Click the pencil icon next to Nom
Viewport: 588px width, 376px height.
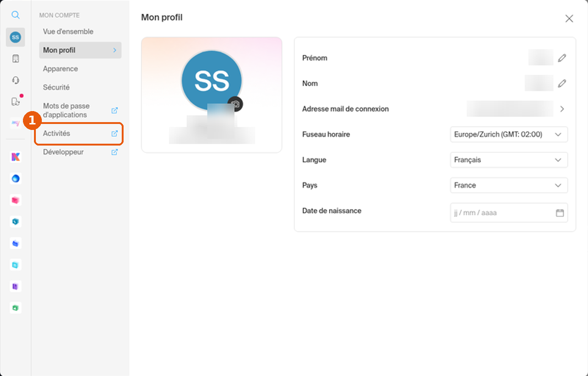562,84
